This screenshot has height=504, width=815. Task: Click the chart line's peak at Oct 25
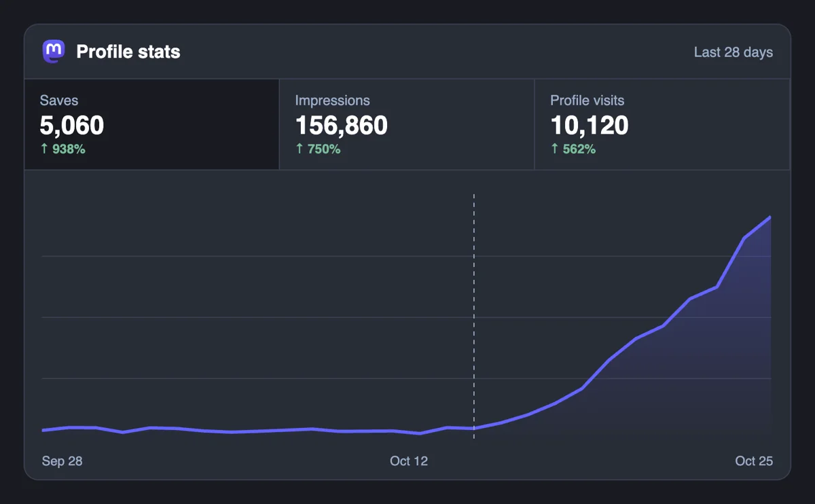[x=770, y=217]
